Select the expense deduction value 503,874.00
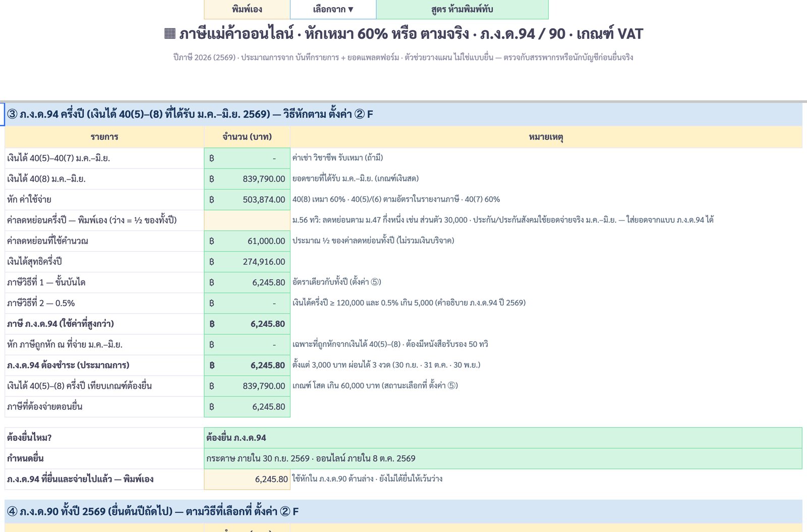This screenshot has width=807, height=532. pos(247,200)
